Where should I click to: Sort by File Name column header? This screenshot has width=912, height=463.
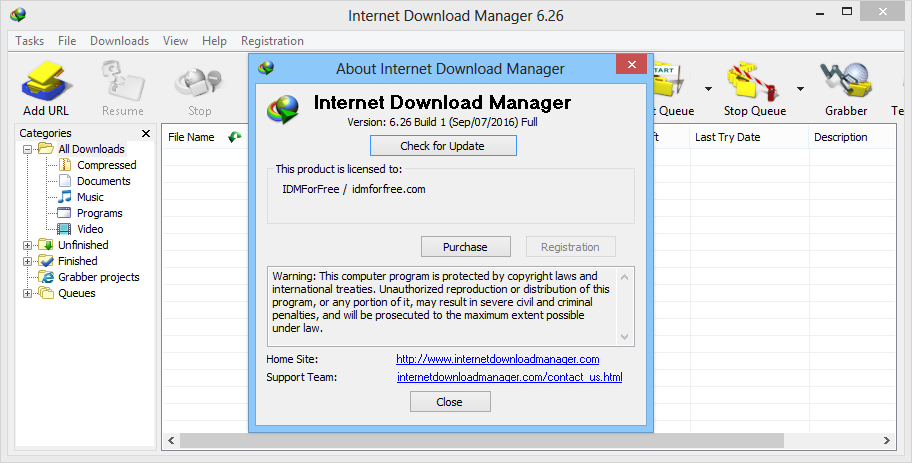click(x=191, y=137)
